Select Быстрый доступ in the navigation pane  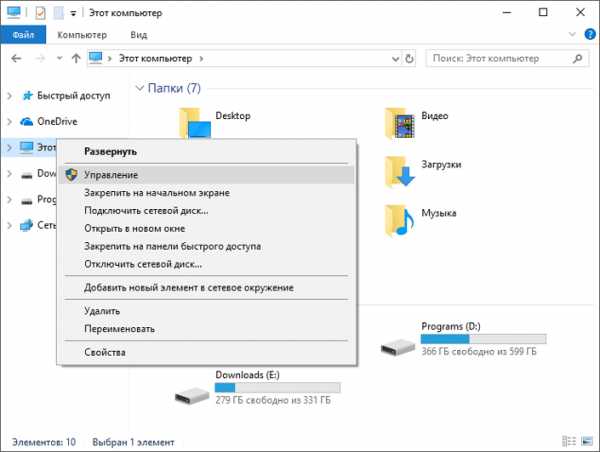point(73,96)
